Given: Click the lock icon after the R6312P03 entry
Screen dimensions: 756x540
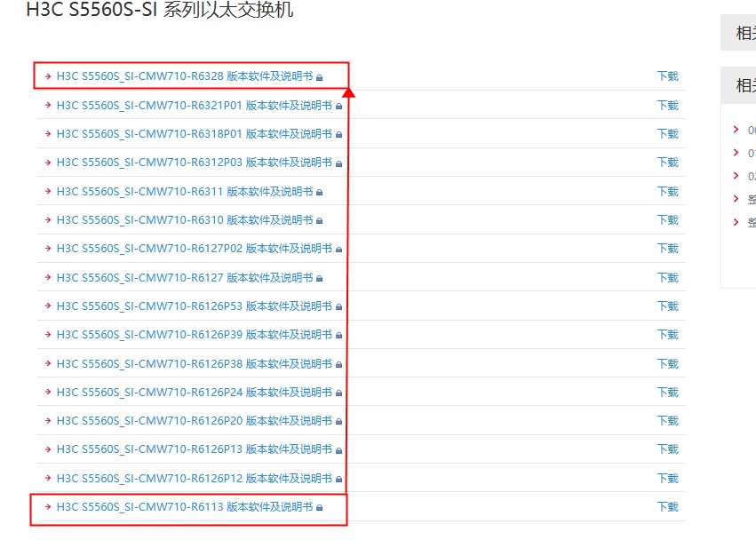Looking at the screenshot, I should (x=339, y=164).
